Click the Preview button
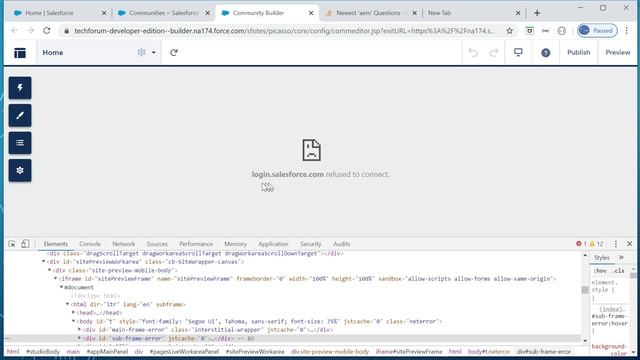Screen dimensions: 640x360 pos(618,52)
